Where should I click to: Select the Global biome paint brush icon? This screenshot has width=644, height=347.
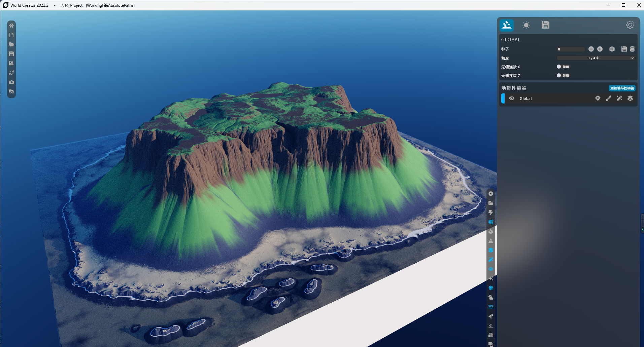pyautogui.click(x=609, y=98)
